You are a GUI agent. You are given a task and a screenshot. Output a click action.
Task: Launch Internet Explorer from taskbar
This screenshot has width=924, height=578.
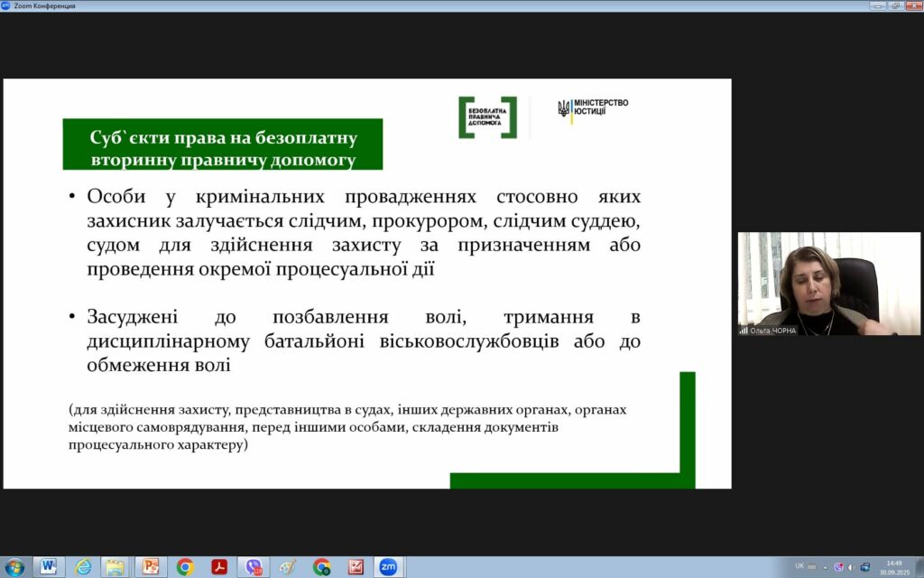point(83,566)
